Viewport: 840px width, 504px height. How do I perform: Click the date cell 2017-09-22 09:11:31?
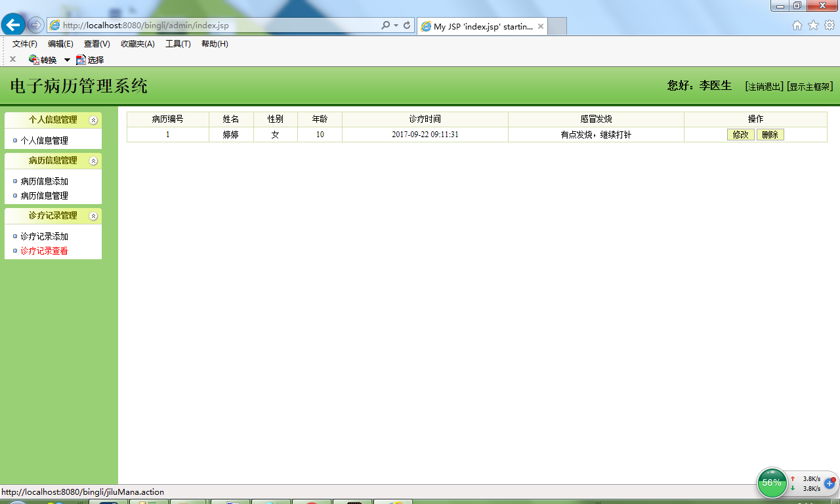click(425, 135)
